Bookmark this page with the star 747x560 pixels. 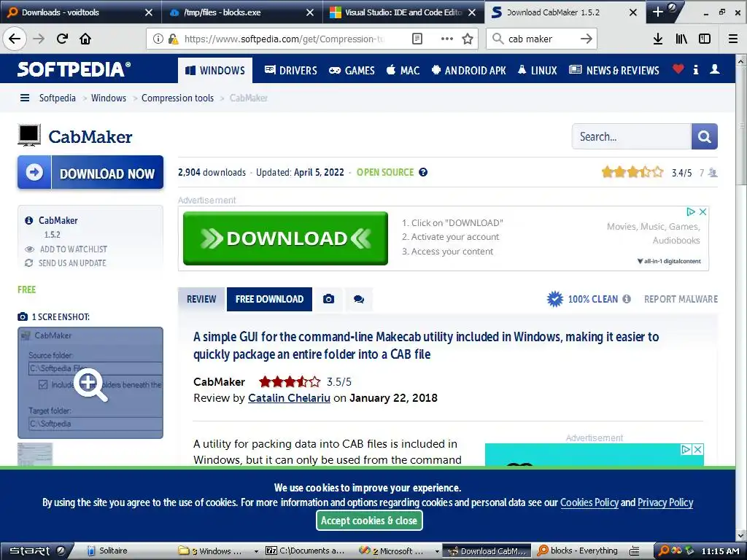(468, 39)
